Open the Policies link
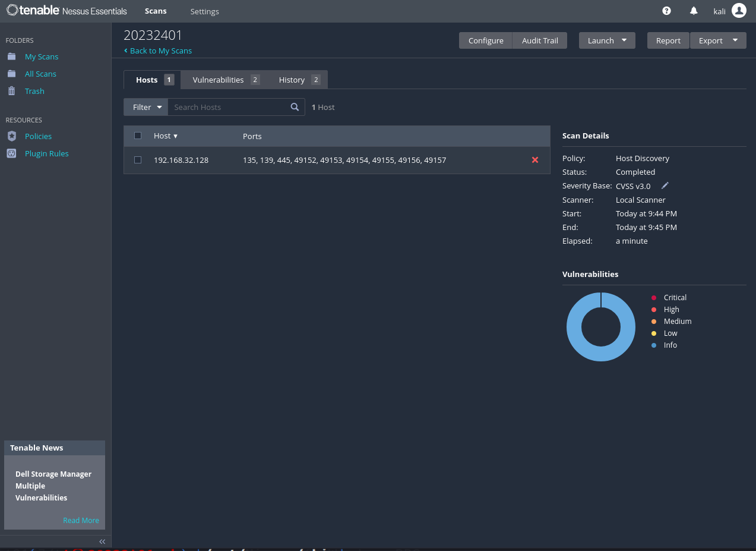This screenshot has height=551, width=756. pyautogui.click(x=38, y=136)
